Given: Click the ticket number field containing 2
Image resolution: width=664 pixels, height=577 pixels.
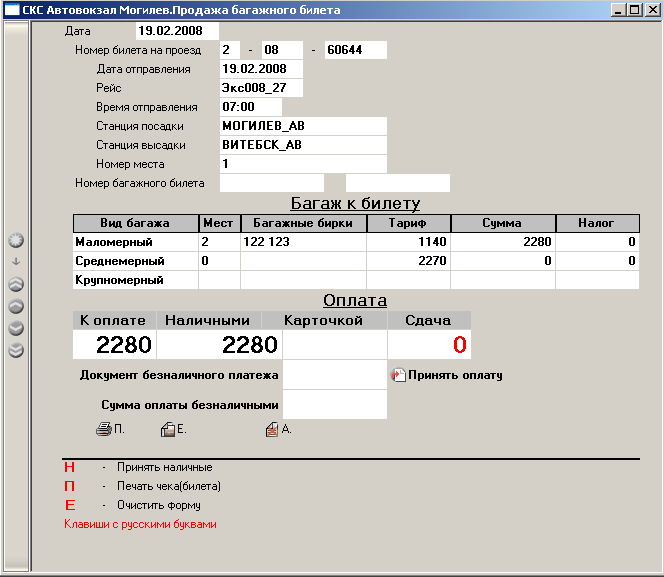Looking at the screenshot, I should point(230,50).
